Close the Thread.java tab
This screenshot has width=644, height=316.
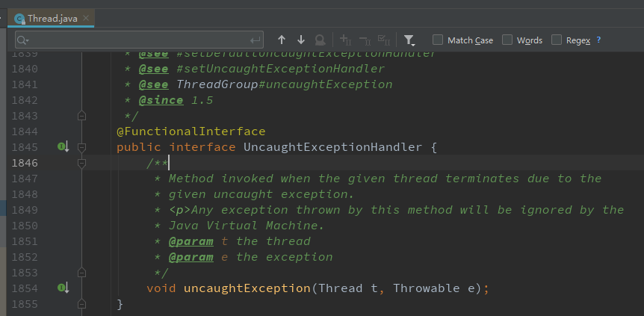coord(86,18)
